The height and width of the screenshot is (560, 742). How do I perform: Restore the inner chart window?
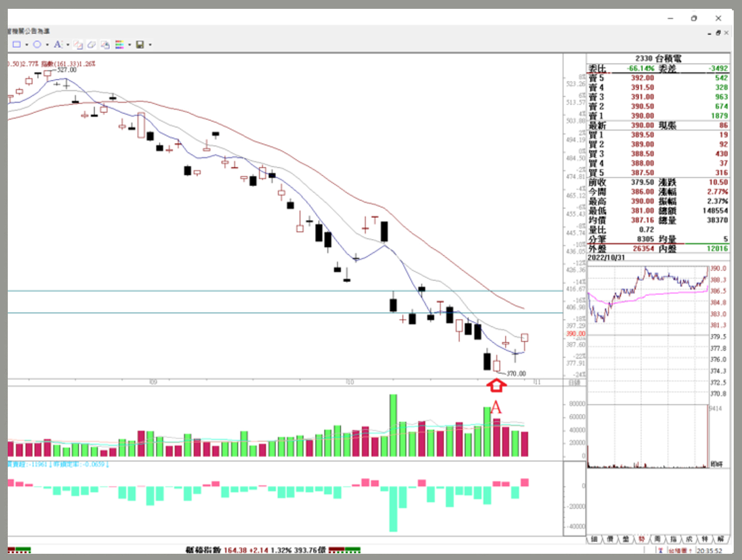point(718,33)
